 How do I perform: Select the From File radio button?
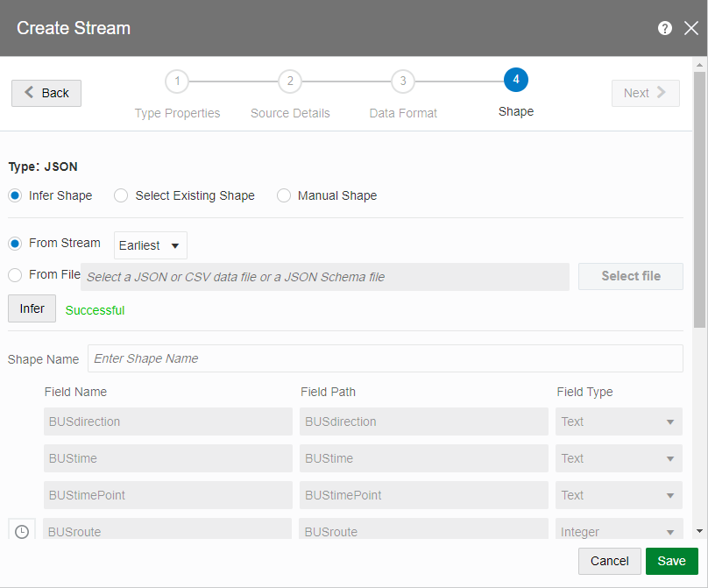[15, 275]
